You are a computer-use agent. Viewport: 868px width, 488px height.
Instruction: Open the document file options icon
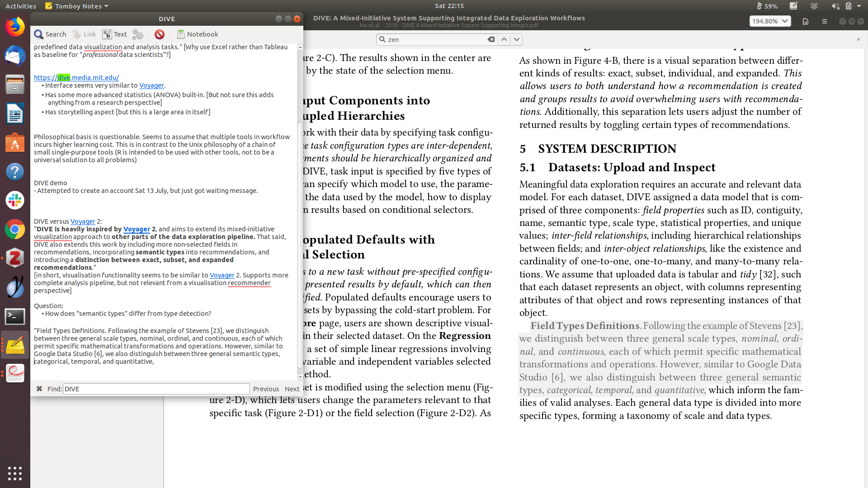tap(805, 21)
